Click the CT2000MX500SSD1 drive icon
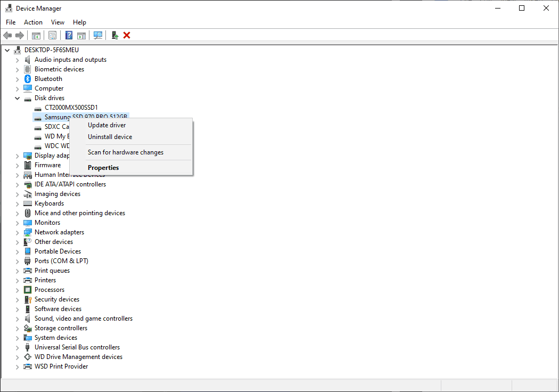 click(38, 108)
